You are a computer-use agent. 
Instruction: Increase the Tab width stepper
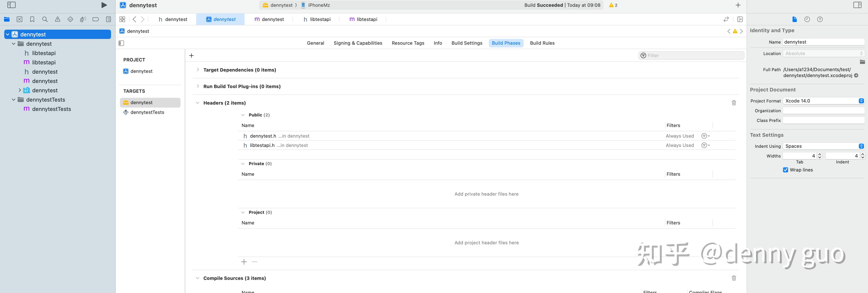point(820,154)
